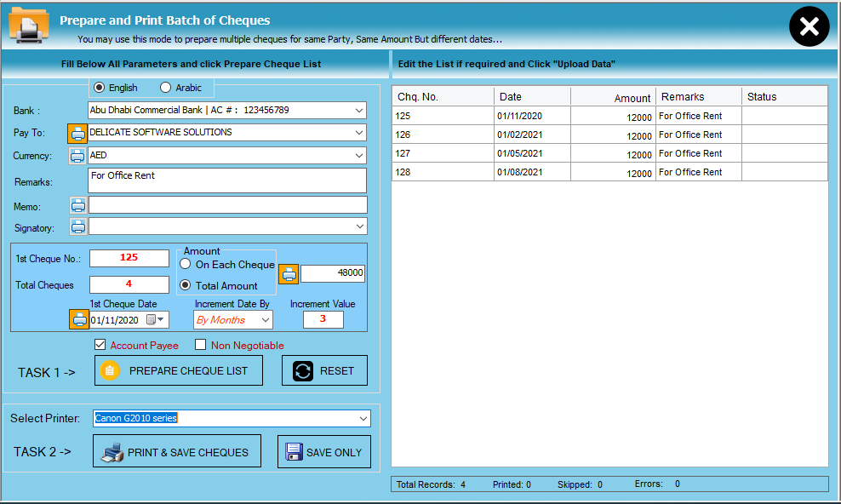Image resolution: width=841 pixels, height=504 pixels.
Task: Toggle the printer icon beside Memo field
Action: coord(77,204)
